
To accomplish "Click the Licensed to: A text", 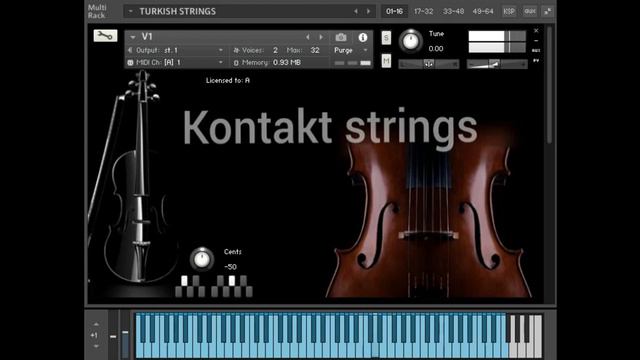I will [228, 80].
